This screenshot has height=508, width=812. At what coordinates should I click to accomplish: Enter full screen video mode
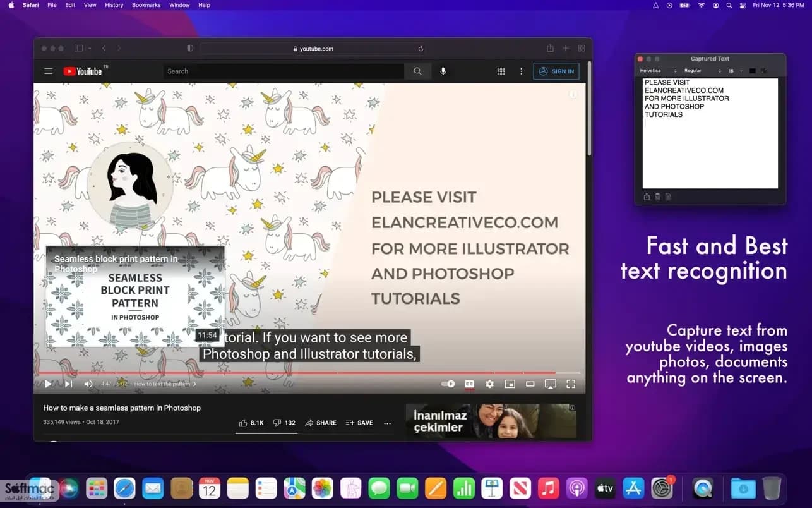pyautogui.click(x=571, y=384)
